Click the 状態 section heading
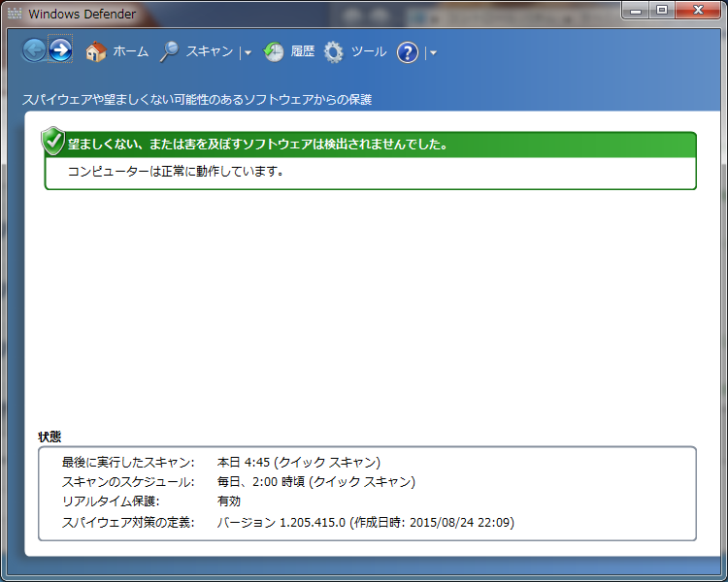The width and height of the screenshot is (728, 582). point(50,436)
